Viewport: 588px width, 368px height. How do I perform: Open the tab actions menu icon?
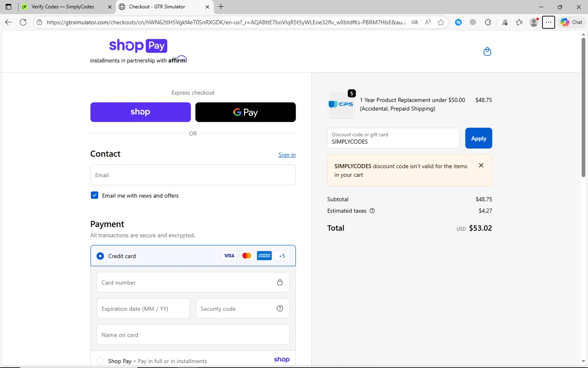8,7
